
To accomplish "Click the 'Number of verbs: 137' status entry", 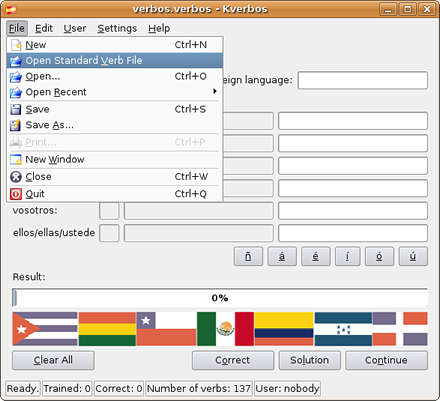I will [199, 389].
